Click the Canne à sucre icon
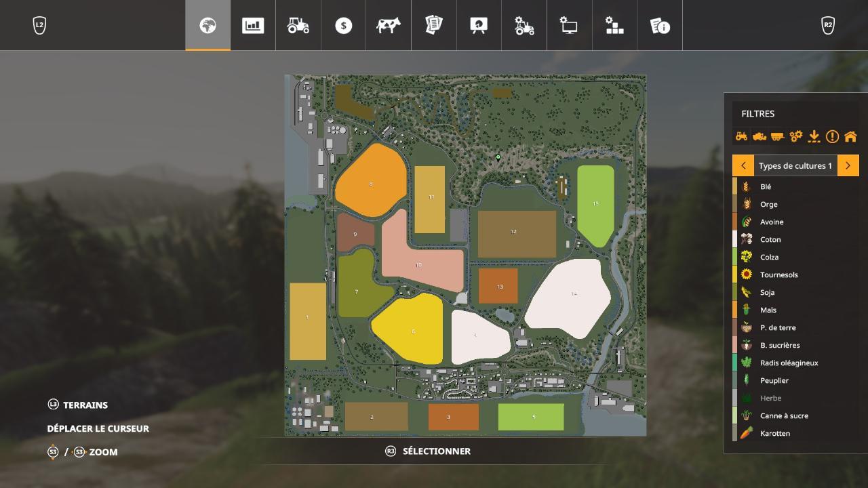 747,415
